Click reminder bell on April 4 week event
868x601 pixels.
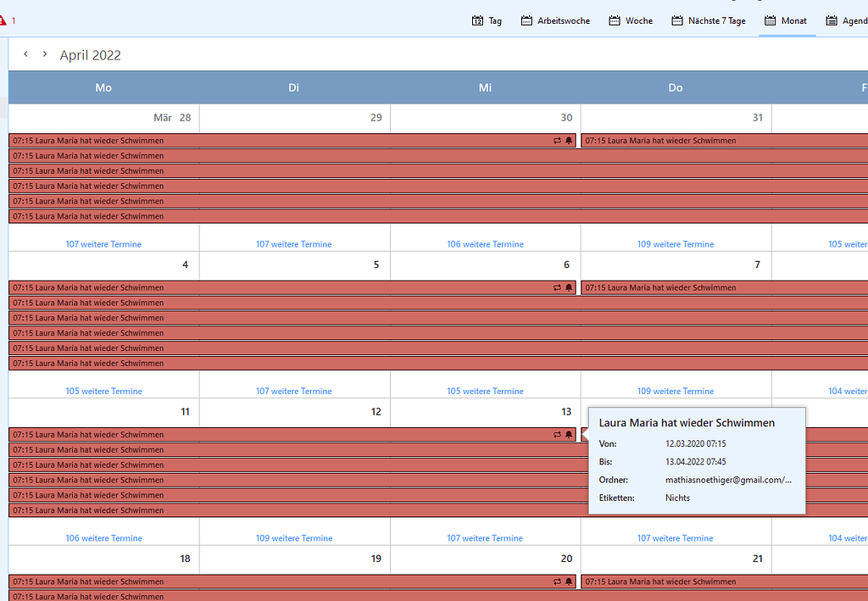(x=569, y=287)
